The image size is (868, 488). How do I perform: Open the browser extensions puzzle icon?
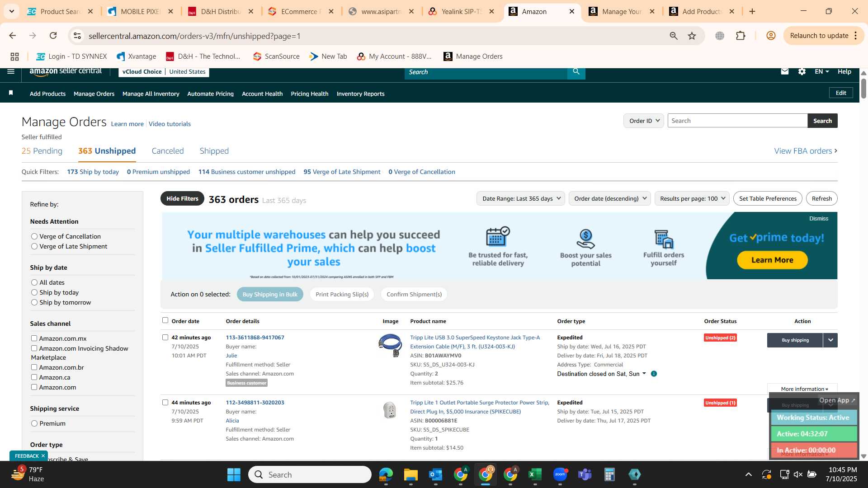pyautogui.click(x=741, y=36)
